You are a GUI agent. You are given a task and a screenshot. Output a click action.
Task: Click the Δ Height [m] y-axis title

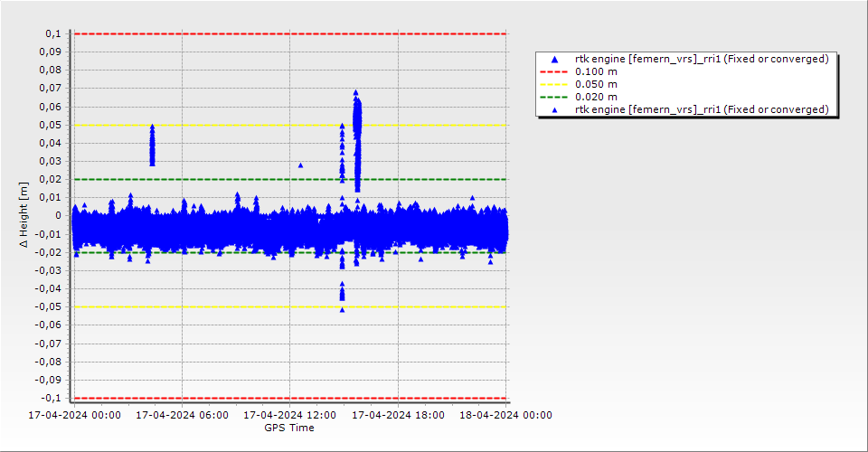pyautogui.click(x=24, y=215)
